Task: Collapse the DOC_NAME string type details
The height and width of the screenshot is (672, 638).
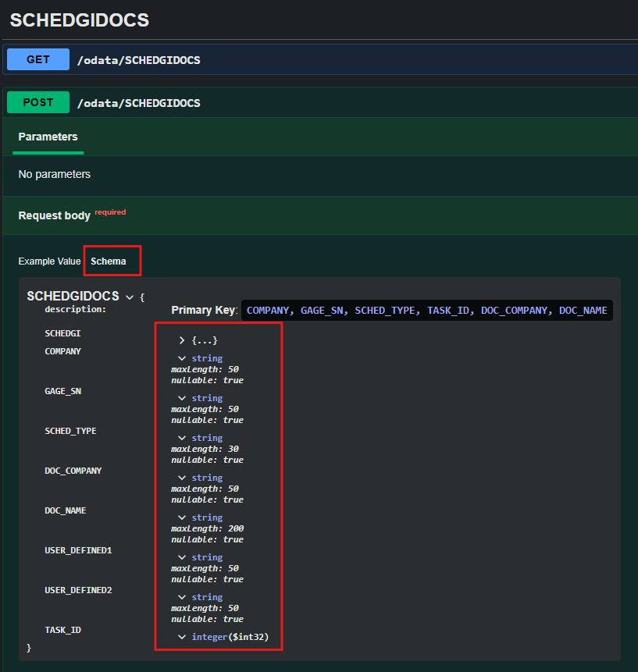Action: pyautogui.click(x=182, y=517)
